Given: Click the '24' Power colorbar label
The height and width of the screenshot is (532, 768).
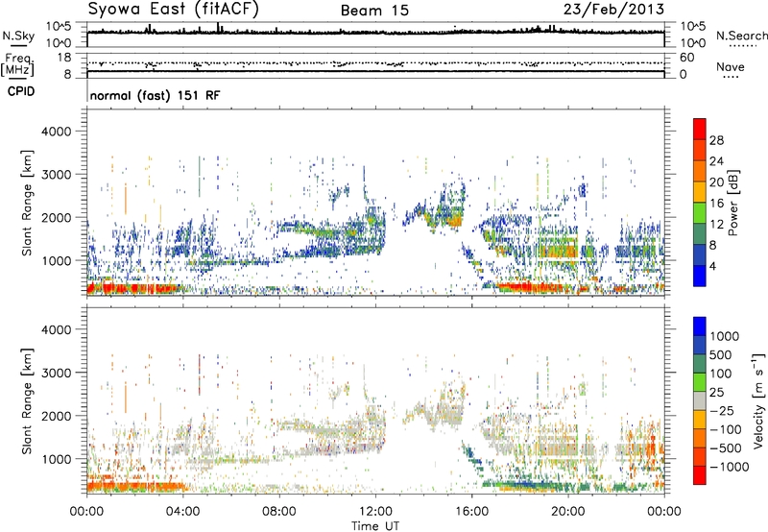Looking at the screenshot, I should pyautogui.click(x=716, y=161).
